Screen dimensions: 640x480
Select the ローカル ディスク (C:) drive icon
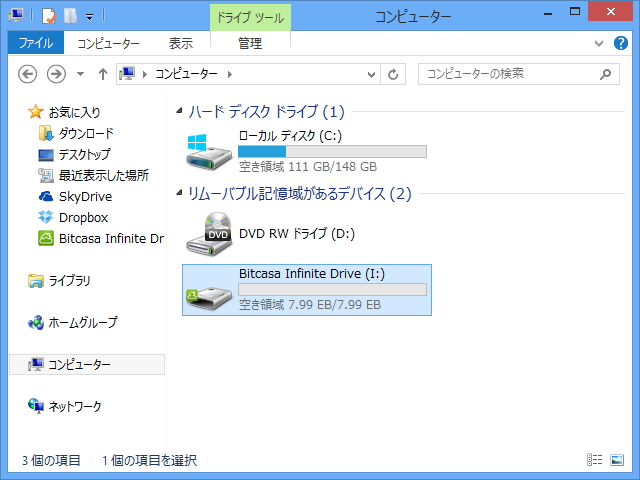click(209, 151)
